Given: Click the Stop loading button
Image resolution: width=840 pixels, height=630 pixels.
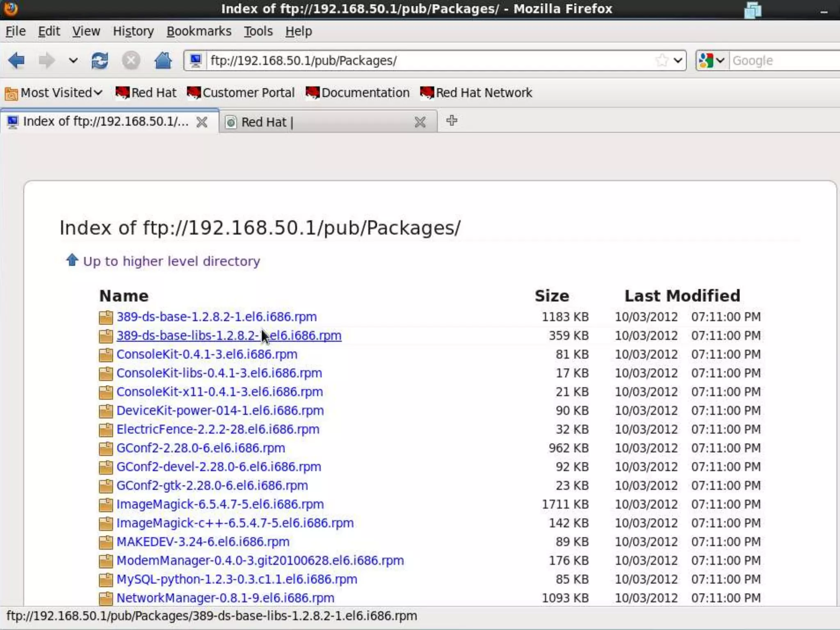Looking at the screenshot, I should pyautogui.click(x=131, y=61).
